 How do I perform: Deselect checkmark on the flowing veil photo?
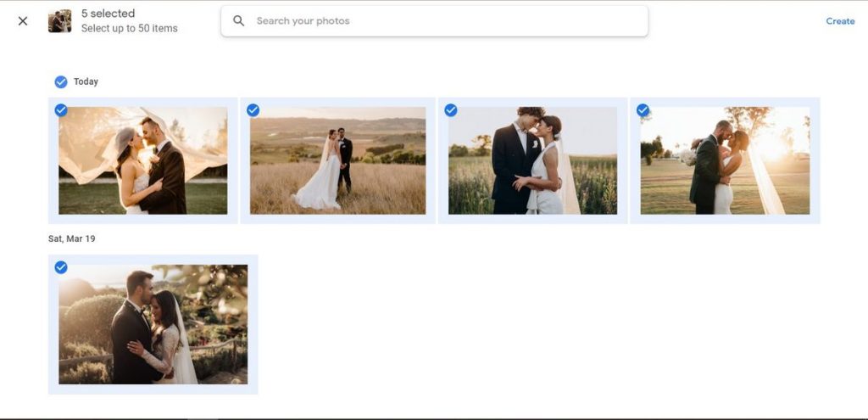click(61, 110)
